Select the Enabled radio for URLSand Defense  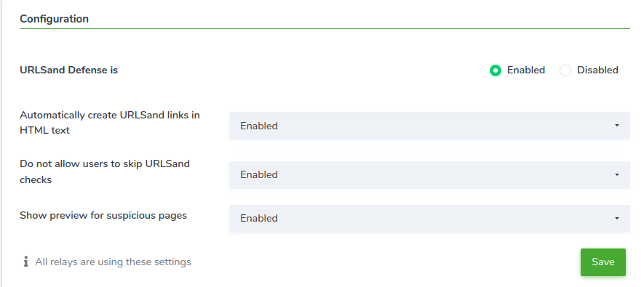496,70
